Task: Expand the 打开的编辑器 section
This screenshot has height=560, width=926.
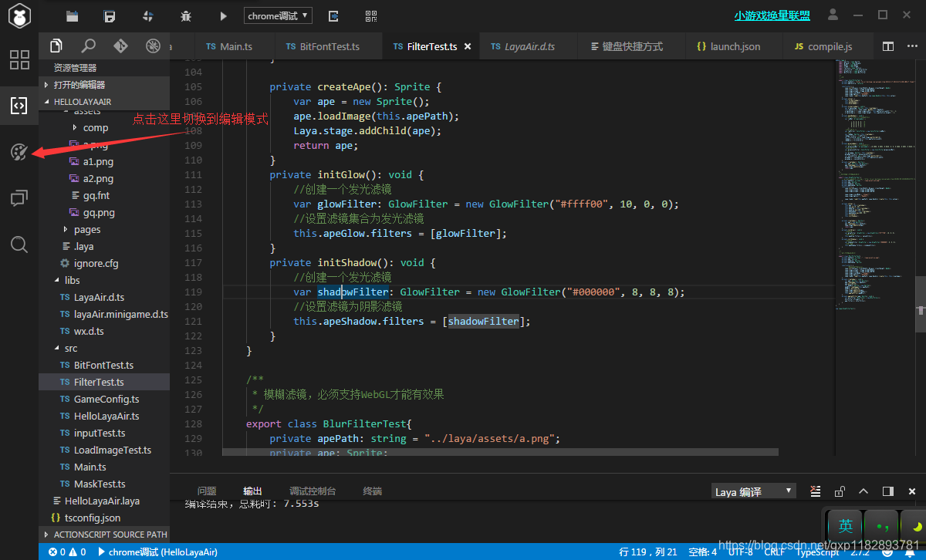Action: tap(104, 85)
